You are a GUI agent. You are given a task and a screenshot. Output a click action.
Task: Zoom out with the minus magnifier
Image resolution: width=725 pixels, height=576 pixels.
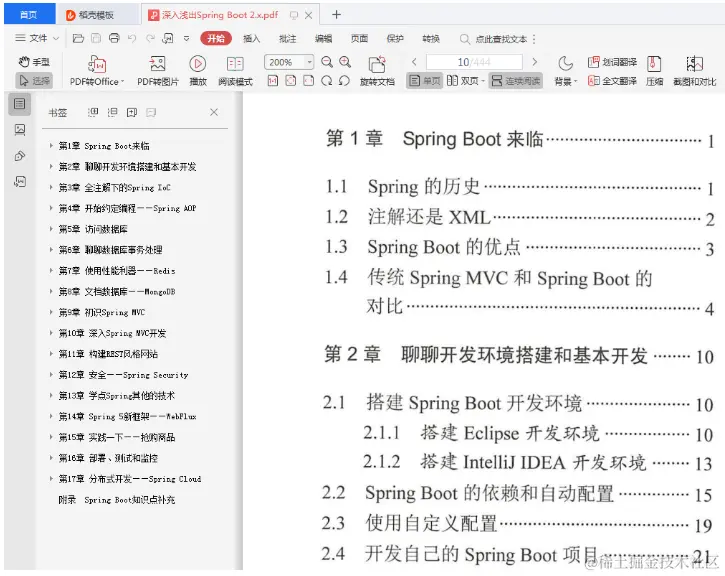(327, 61)
